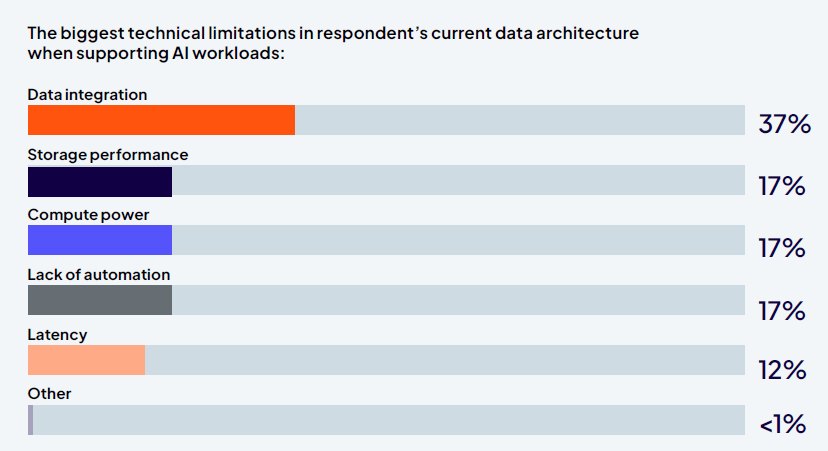Click the 17% value beside Compute power
This screenshot has height=451, width=828.
click(x=782, y=247)
